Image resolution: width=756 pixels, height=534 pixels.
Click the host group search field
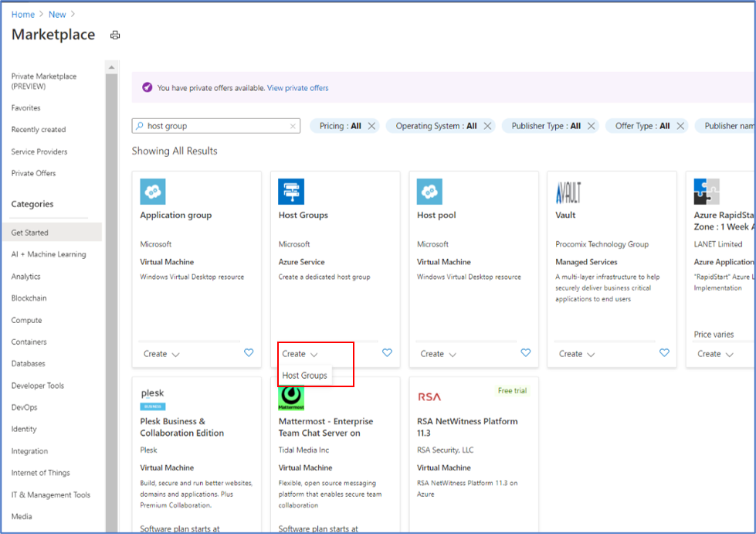click(x=216, y=126)
